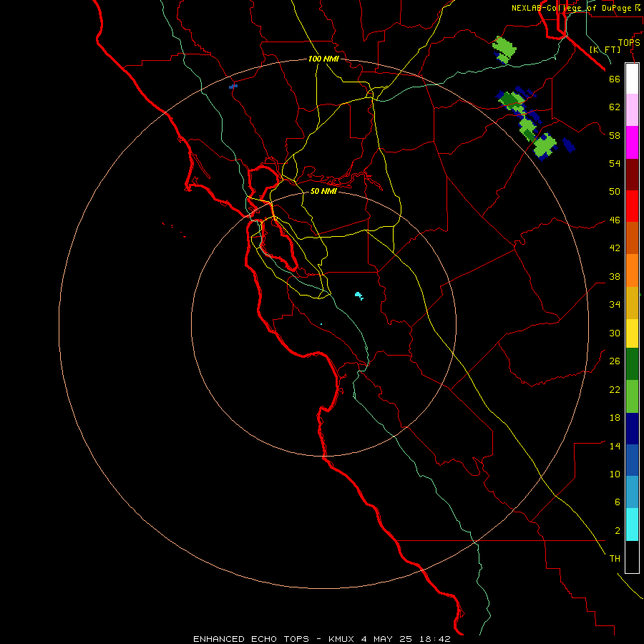Click the "22" legend value
The image size is (644, 644).
click(615, 390)
